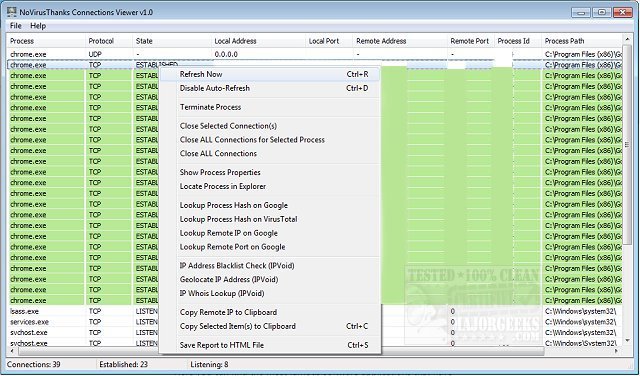
Task: Open Show Process Properties
Action: [x=269, y=172]
